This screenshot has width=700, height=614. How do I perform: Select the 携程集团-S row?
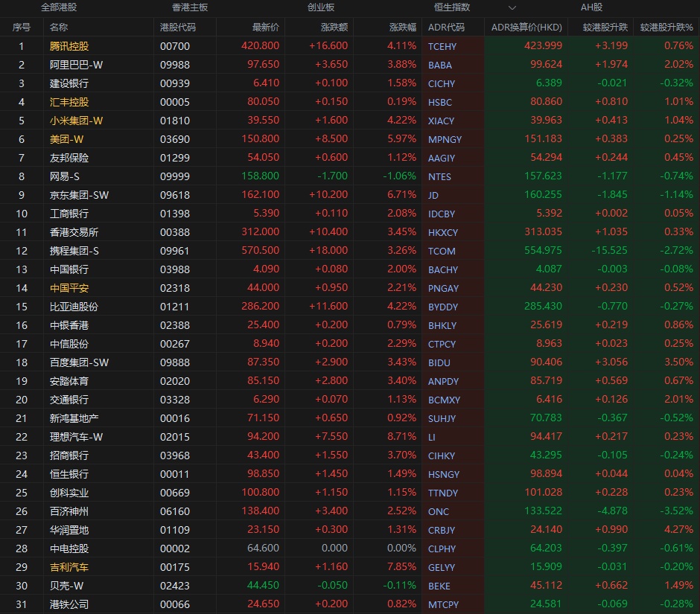(350, 251)
